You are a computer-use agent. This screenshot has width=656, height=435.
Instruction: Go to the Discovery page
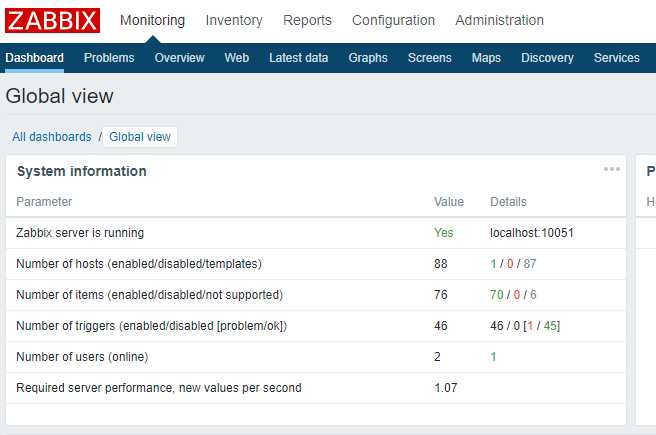pyautogui.click(x=547, y=58)
